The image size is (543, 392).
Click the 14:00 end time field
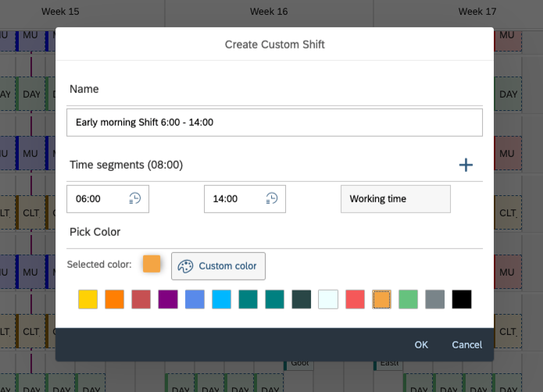point(233,199)
